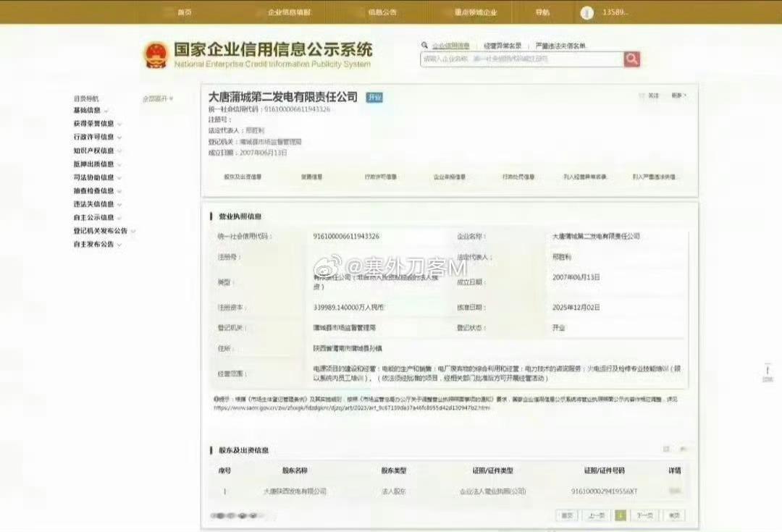Click the 916100006611943326 code in license table
This screenshot has height=532, width=782.
pyautogui.click(x=346, y=237)
